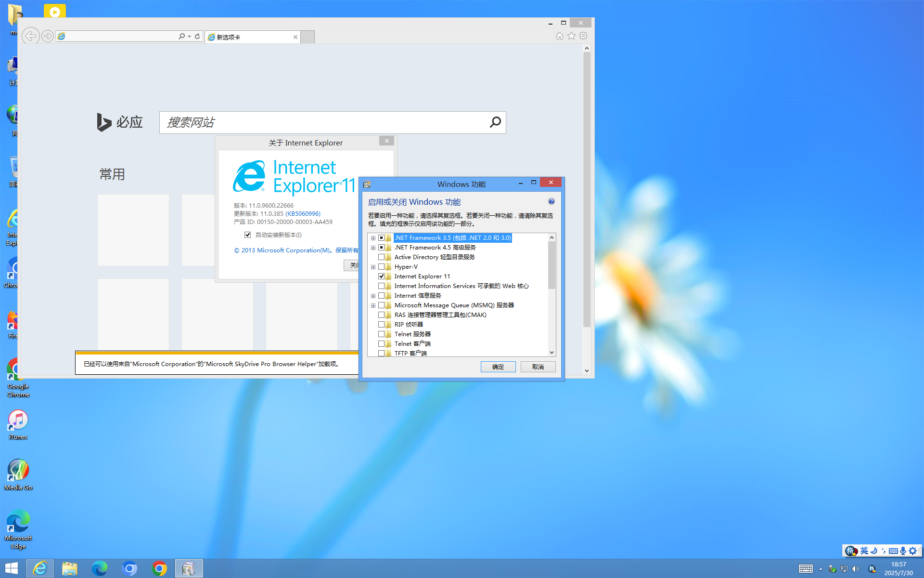Toggle the auto-install new versions checkbox

pos(247,235)
